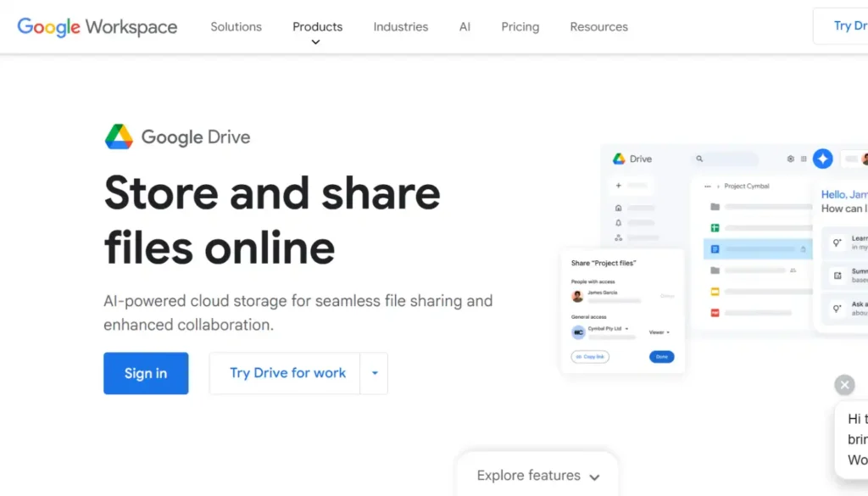Click the search field in the Drive mockup
The image size is (868, 496).
726,159
